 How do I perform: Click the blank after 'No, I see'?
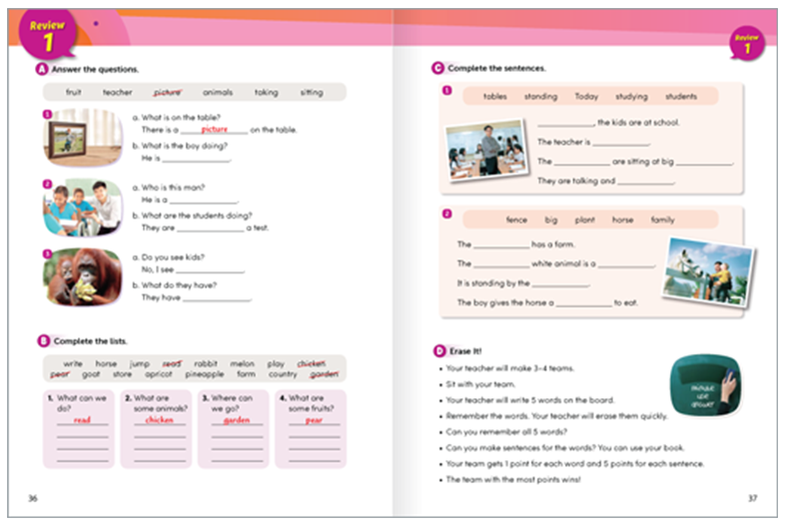(210, 269)
